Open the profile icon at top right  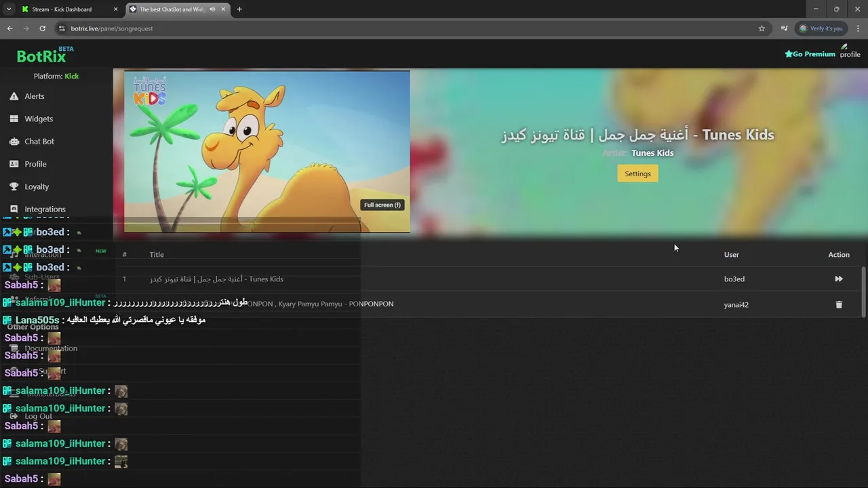[850, 51]
